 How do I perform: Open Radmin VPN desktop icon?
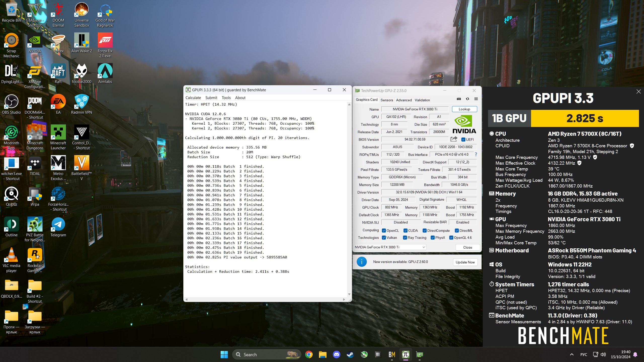tap(82, 104)
